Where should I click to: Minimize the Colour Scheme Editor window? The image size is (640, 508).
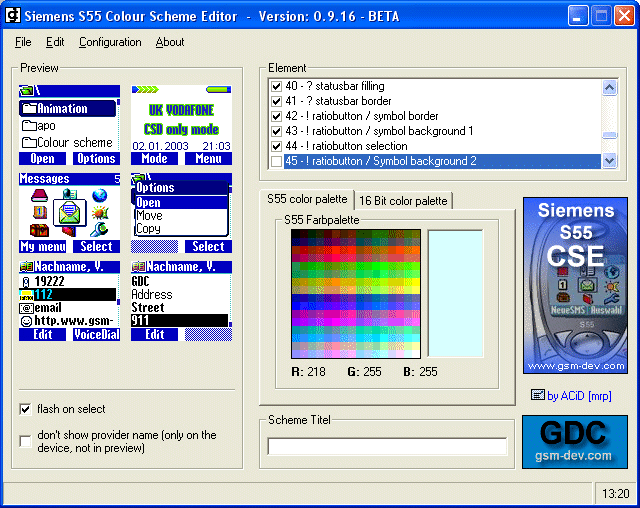(578, 16)
